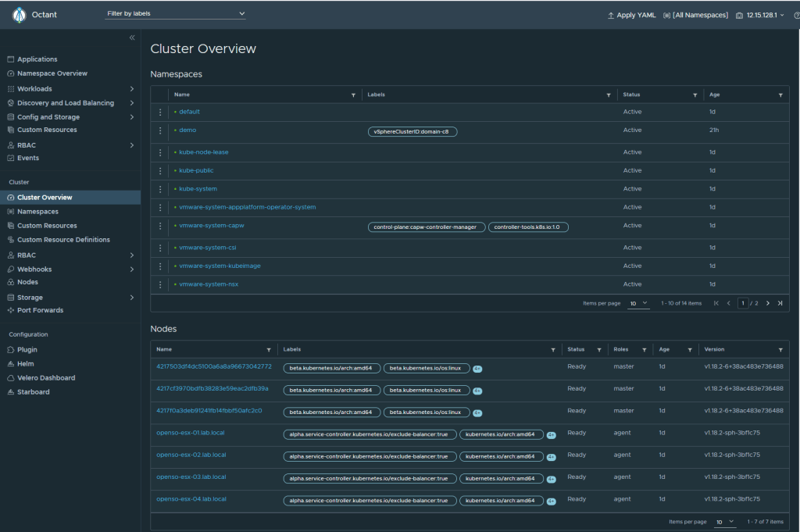The image size is (800, 532).
Task: Open the All Namespaces selector
Action: coord(695,15)
